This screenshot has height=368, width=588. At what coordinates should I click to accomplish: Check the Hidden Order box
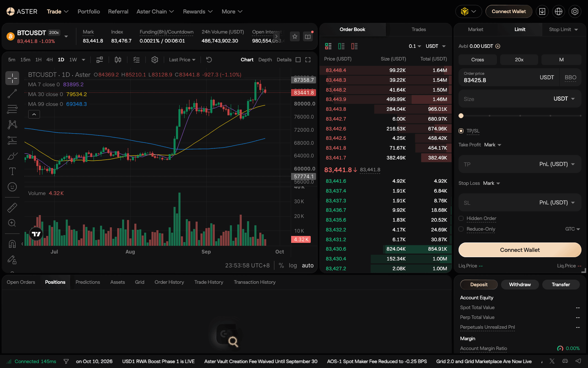coord(461,218)
